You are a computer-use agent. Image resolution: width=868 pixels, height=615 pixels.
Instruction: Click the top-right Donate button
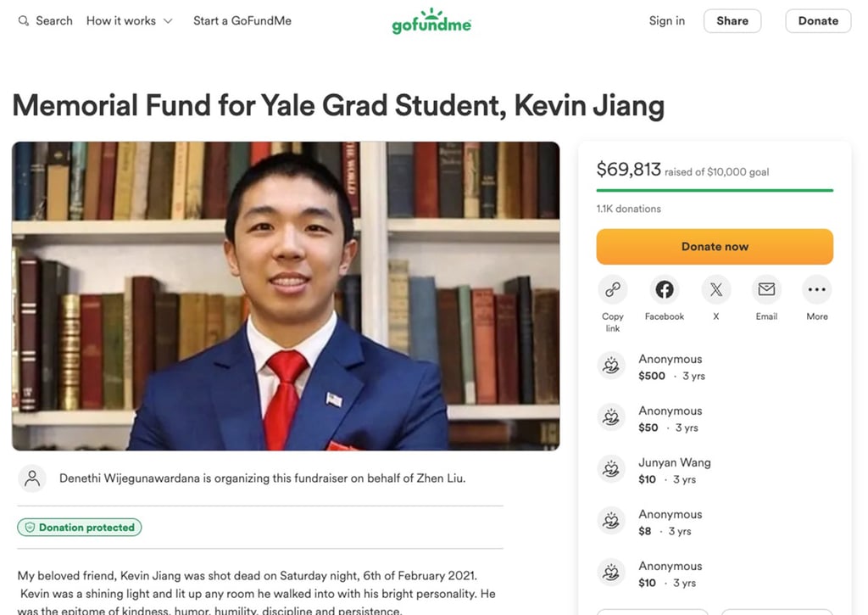coord(817,20)
